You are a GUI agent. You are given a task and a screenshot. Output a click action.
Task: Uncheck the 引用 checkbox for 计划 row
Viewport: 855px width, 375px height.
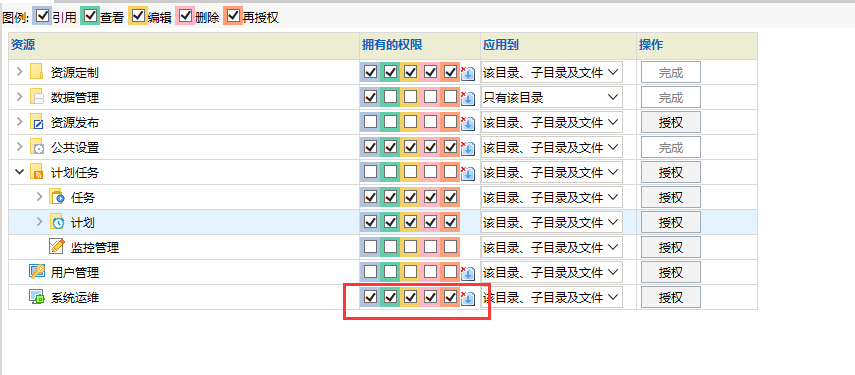tap(370, 222)
